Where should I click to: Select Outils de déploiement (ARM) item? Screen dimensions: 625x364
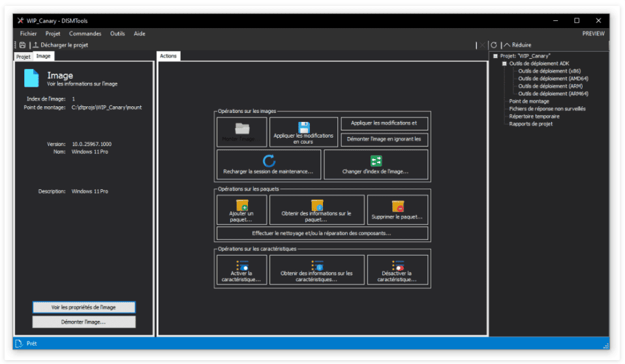(x=550, y=86)
